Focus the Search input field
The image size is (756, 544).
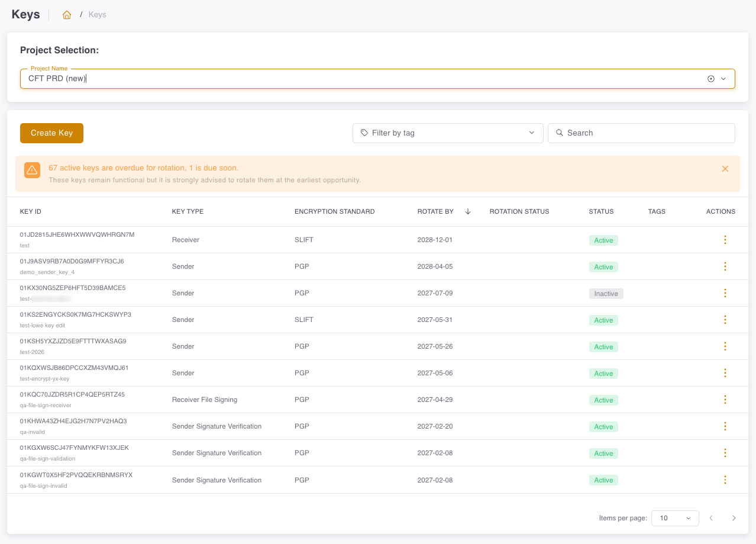tap(641, 133)
